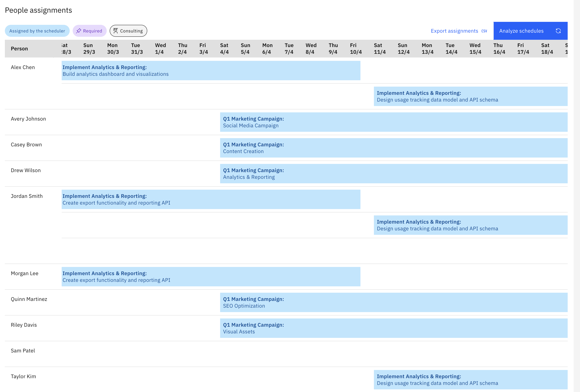Click the name Riley Davis
580x392 pixels.
coord(24,325)
